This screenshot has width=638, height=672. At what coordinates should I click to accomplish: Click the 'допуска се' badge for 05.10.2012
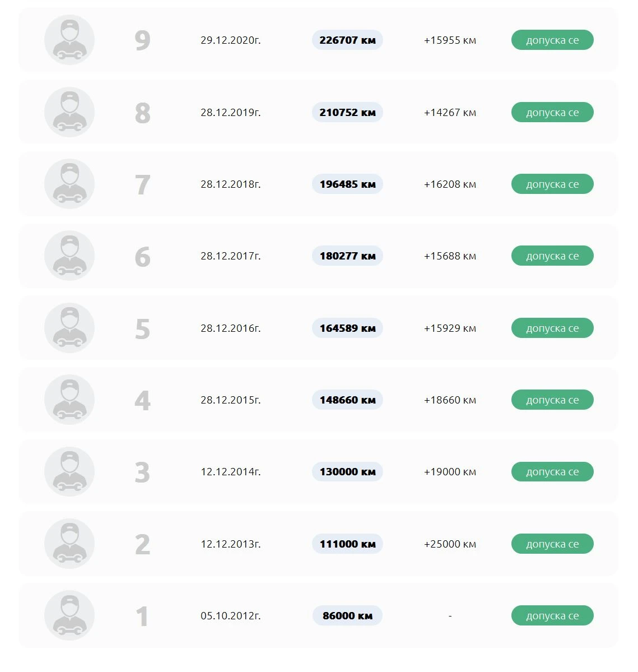pyautogui.click(x=552, y=615)
